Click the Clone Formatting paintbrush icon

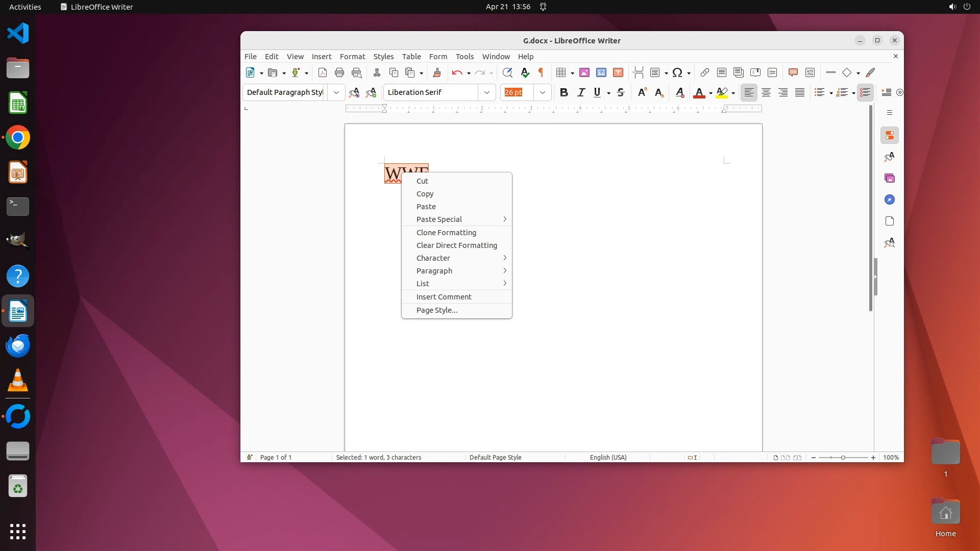[436, 72]
